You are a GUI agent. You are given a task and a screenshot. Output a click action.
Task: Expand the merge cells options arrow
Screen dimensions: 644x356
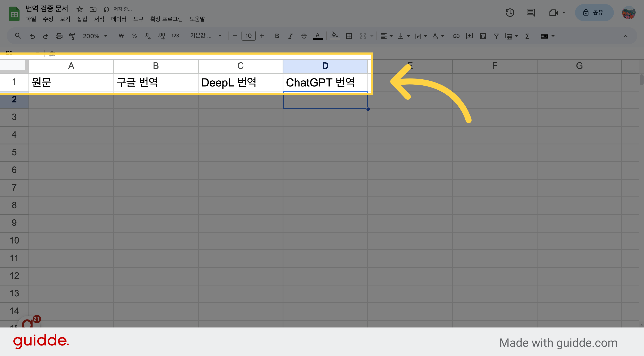(372, 36)
